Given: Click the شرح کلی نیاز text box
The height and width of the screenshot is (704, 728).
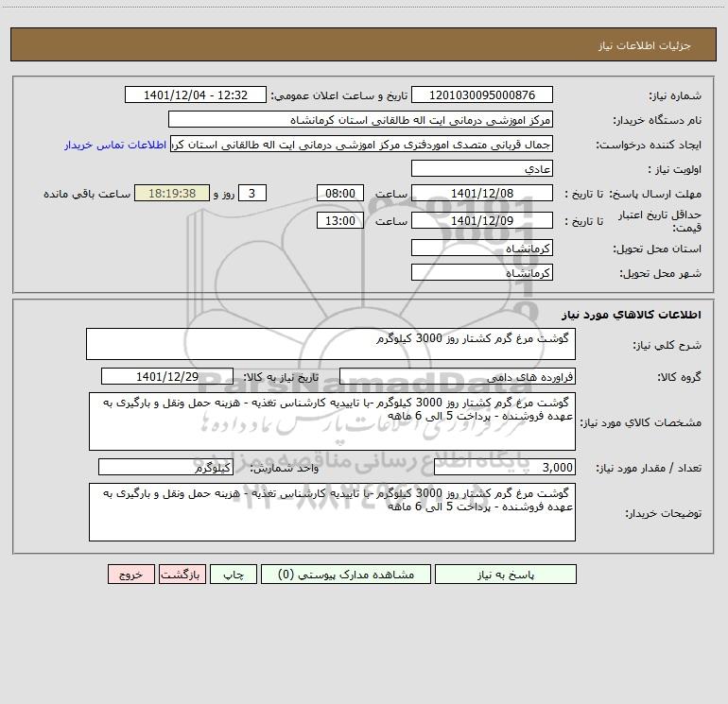Looking at the screenshot, I should click(331, 344).
